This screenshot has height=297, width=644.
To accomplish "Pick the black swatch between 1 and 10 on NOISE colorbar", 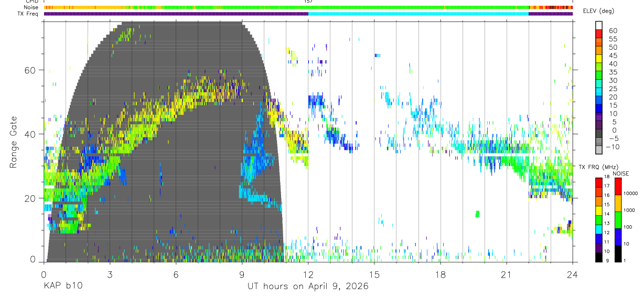I will click(x=619, y=254).
